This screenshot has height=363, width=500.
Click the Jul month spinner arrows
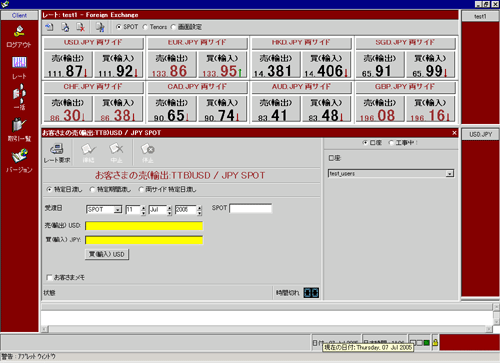[169, 210]
